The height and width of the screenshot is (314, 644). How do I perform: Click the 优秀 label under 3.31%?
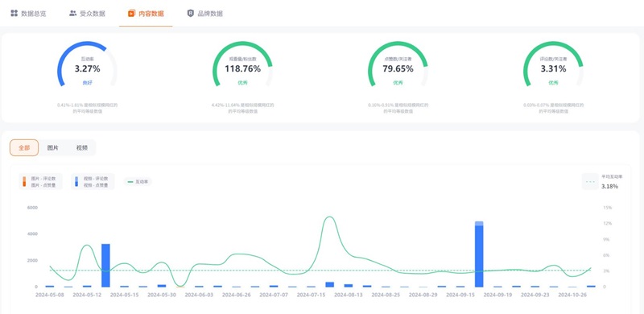click(x=553, y=83)
